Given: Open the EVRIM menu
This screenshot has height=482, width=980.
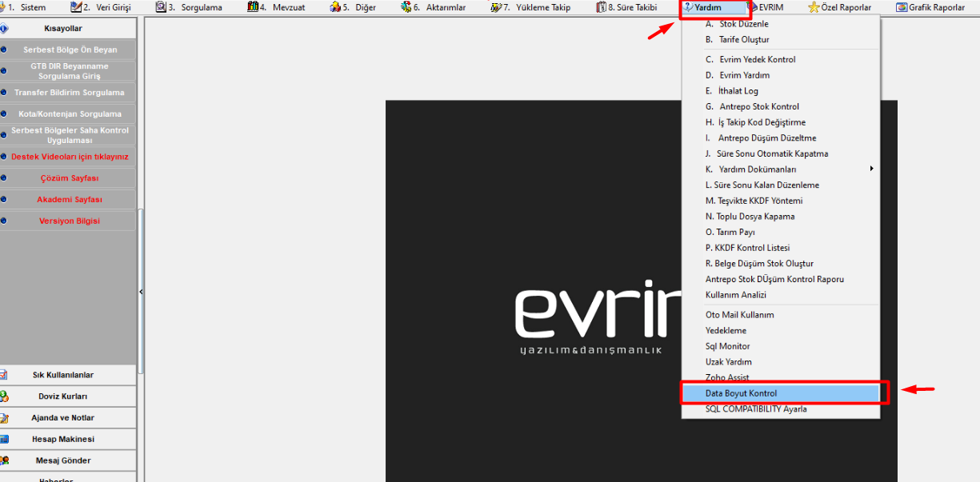Looking at the screenshot, I should click(767, 7).
